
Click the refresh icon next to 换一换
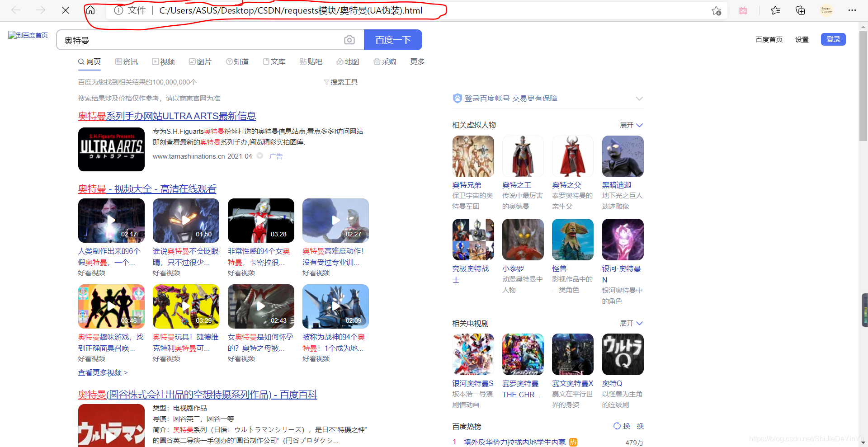617,426
